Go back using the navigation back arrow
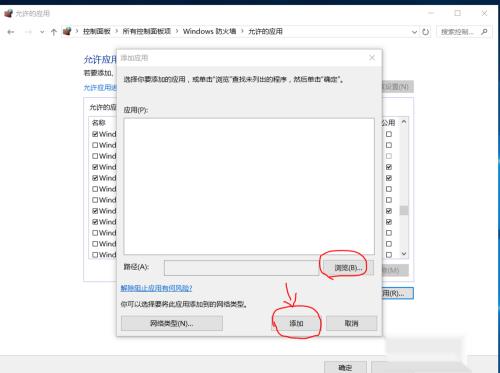The width and height of the screenshot is (500, 373). [x=11, y=32]
